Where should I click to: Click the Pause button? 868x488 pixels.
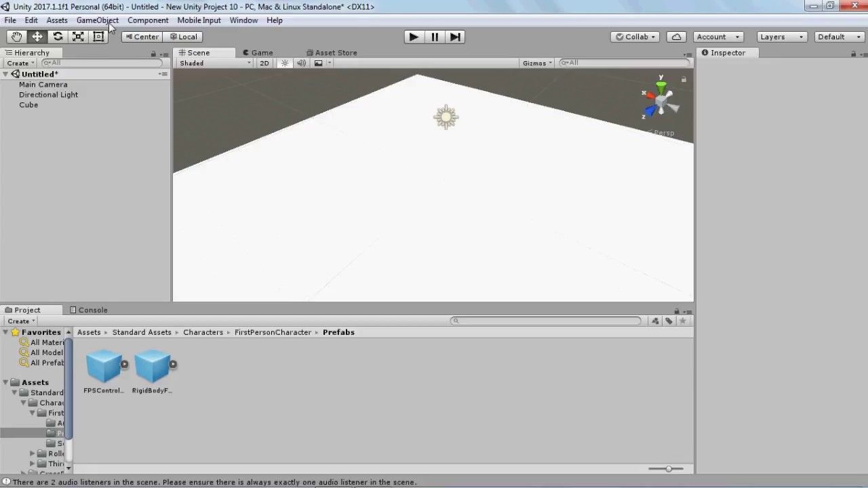tap(435, 37)
